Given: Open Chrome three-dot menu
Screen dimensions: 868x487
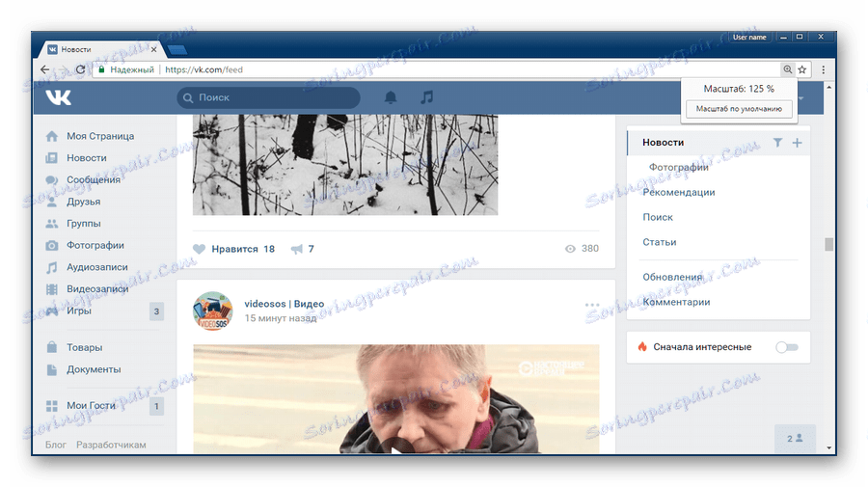Looking at the screenshot, I should (x=824, y=69).
